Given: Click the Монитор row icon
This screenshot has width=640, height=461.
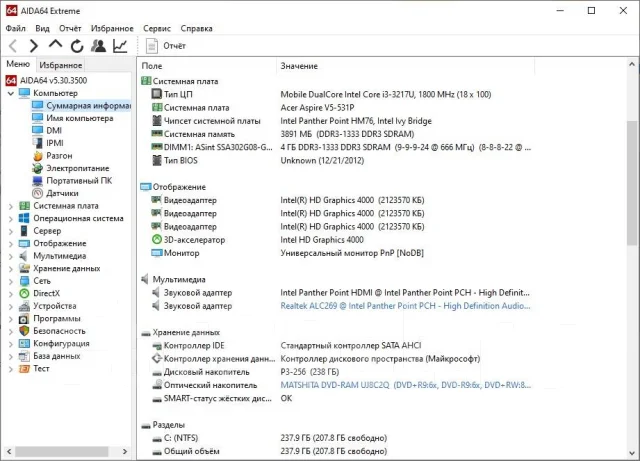Looking at the screenshot, I should coord(157,253).
